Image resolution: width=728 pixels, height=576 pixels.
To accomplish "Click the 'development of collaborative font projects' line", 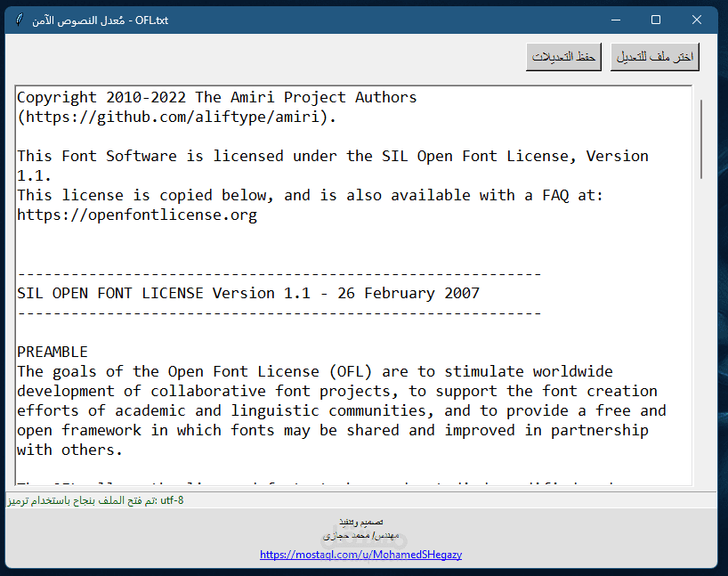I will [x=337, y=392].
